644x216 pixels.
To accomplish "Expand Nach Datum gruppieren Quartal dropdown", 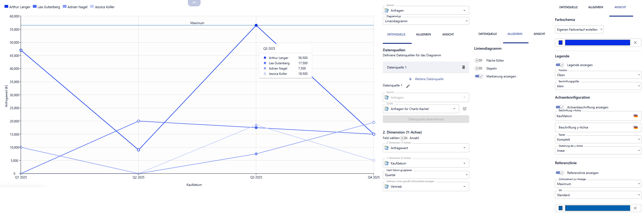I will click(x=426, y=175).
